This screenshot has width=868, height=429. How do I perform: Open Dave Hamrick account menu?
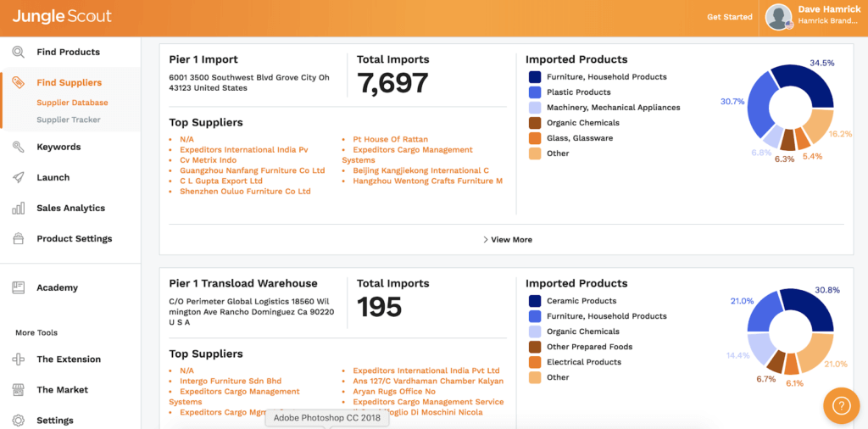[814, 16]
